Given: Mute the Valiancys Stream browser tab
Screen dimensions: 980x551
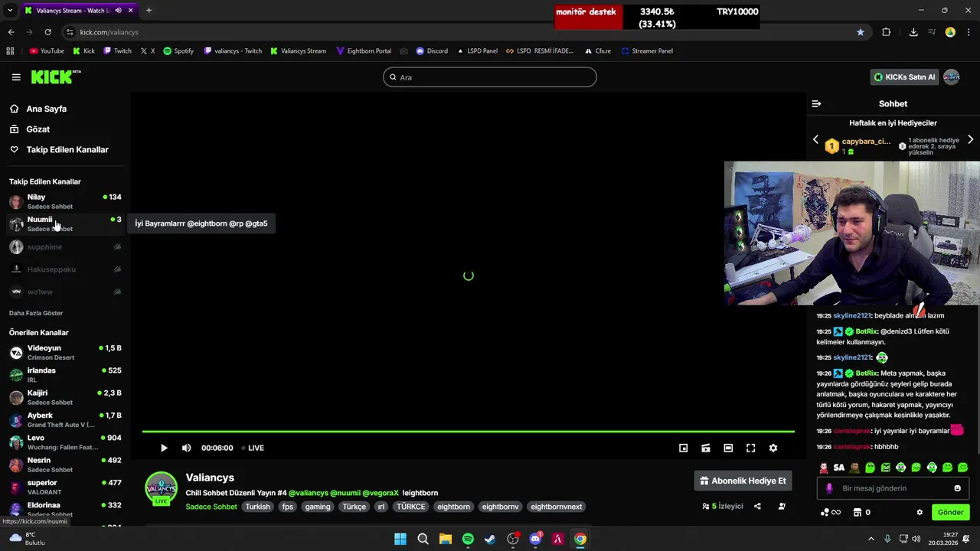Looking at the screenshot, I should click(x=118, y=11).
